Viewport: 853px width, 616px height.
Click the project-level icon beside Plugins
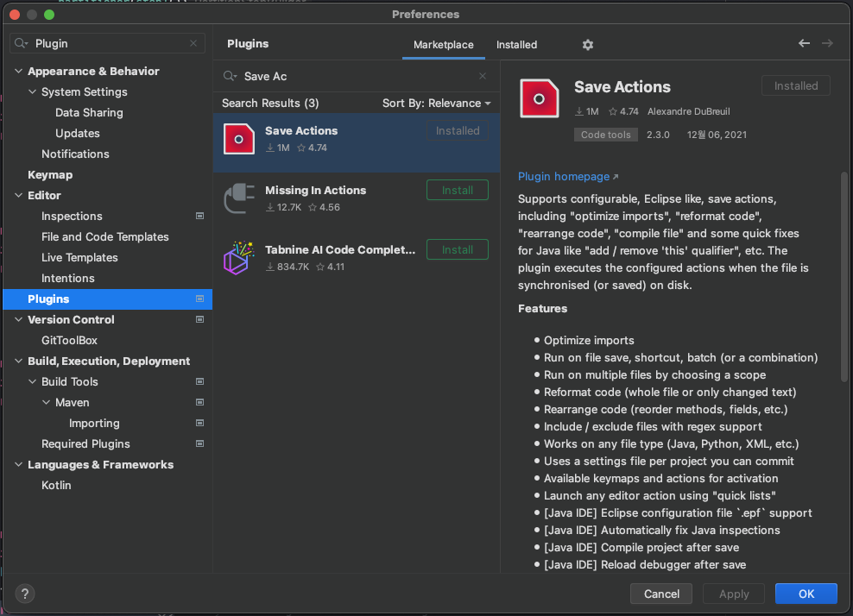tap(199, 299)
